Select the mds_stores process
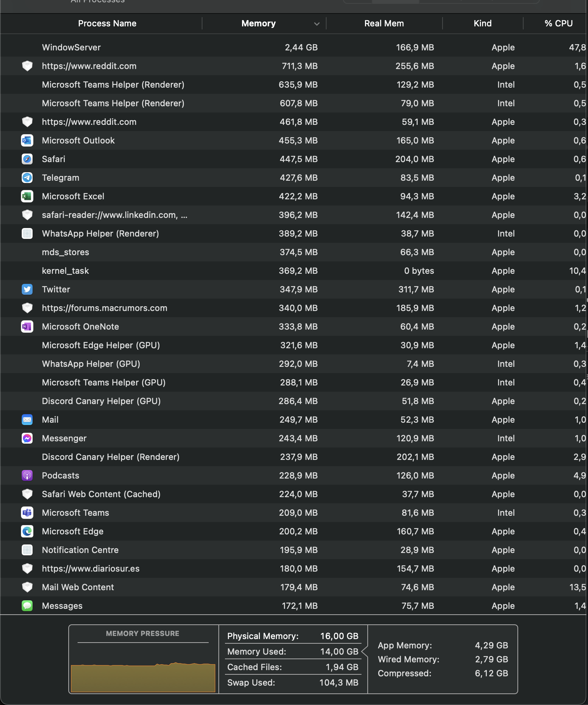This screenshot has width=588, height=705. coord(293,252)
